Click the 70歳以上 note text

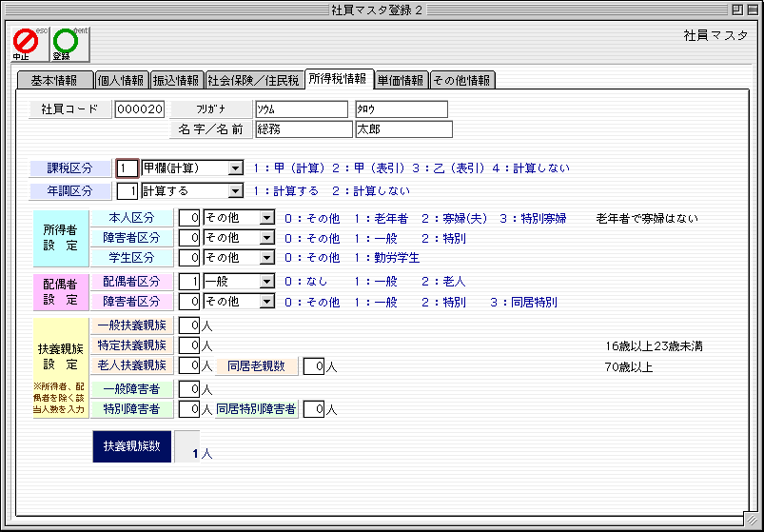click(x=629, y=367)
